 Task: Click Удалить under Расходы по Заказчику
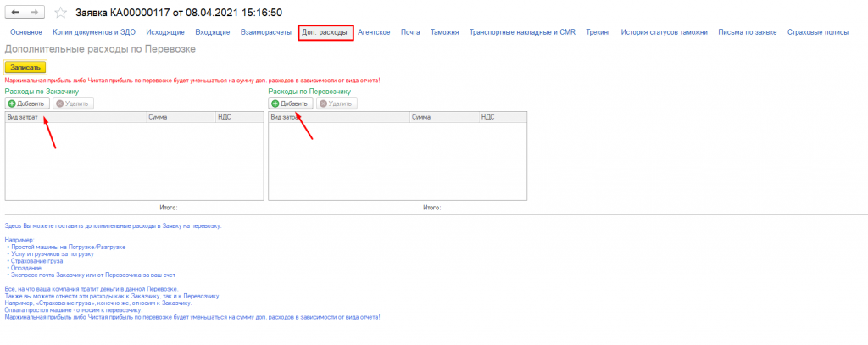(x=74, y=103)
